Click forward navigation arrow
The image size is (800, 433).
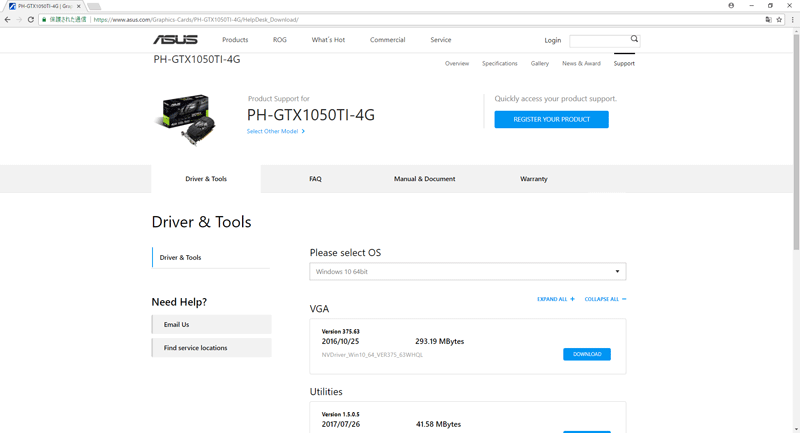point(19,19)
